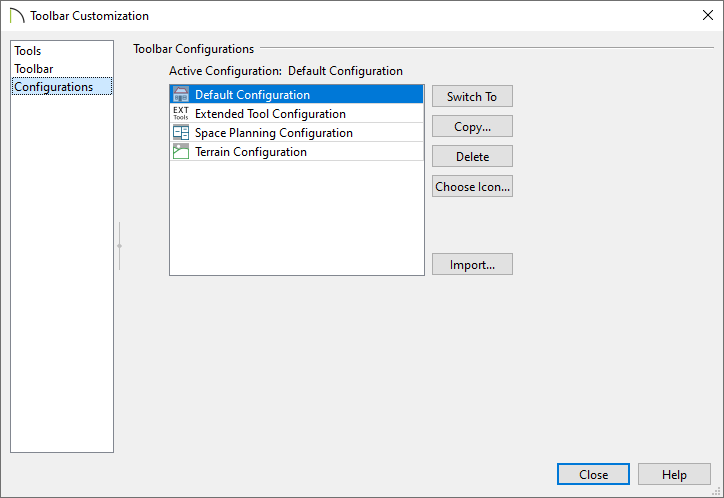Open Help for toolbar customization
Image resolution: width=724 pixels, height=498 pixels.
coord(674,474)
